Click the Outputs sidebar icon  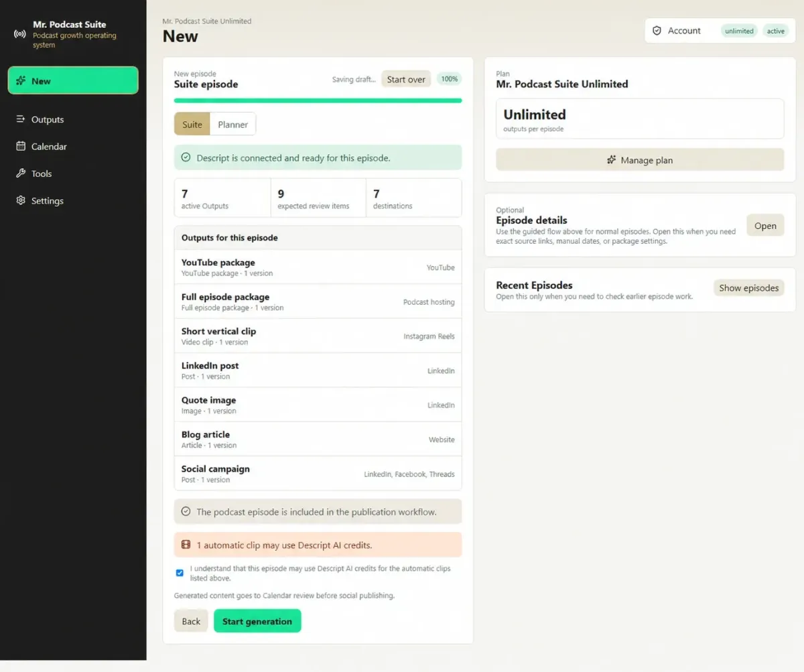click(x=21, y=119)
